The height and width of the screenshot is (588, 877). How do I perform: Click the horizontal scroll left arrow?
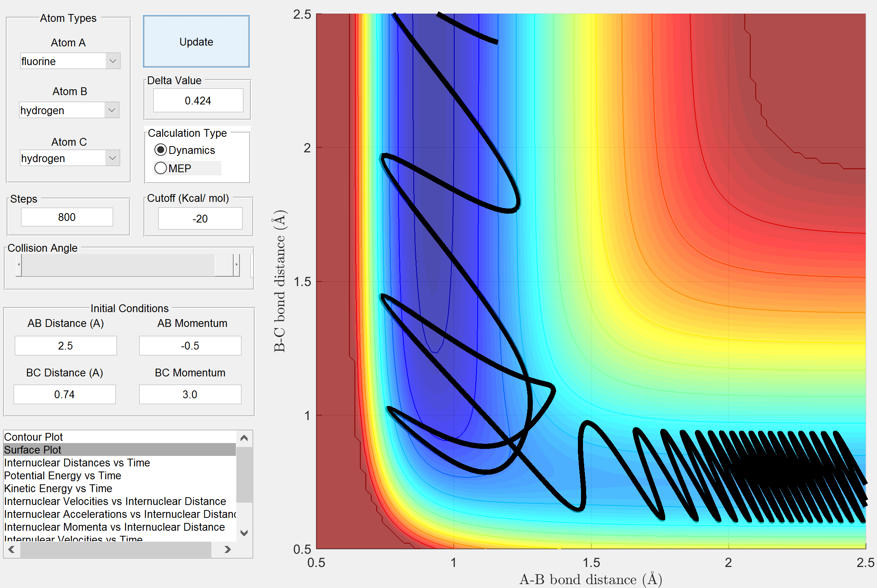pos(12,549)
